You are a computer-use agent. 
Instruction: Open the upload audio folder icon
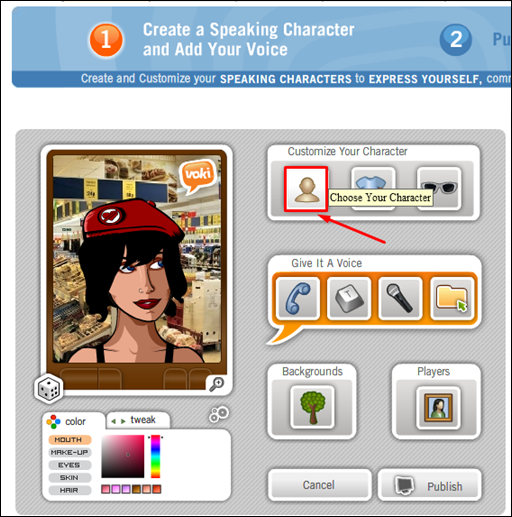452,298
